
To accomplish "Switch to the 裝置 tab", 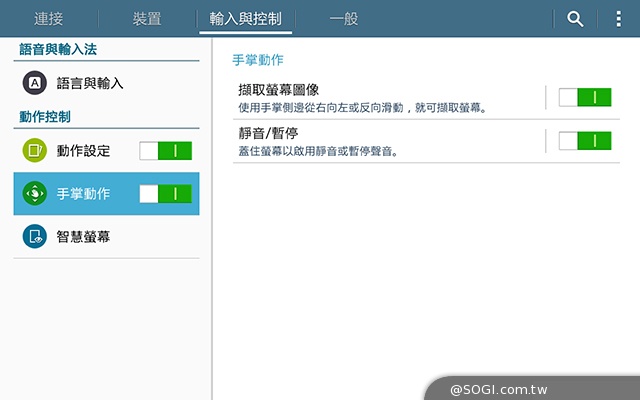I will 148,18.
